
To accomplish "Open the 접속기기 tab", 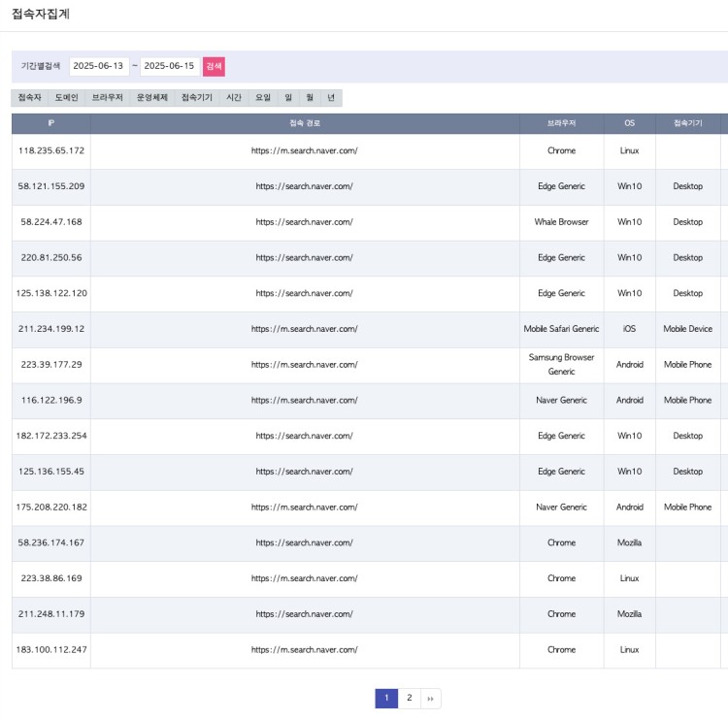I will (x=197, y=98).
